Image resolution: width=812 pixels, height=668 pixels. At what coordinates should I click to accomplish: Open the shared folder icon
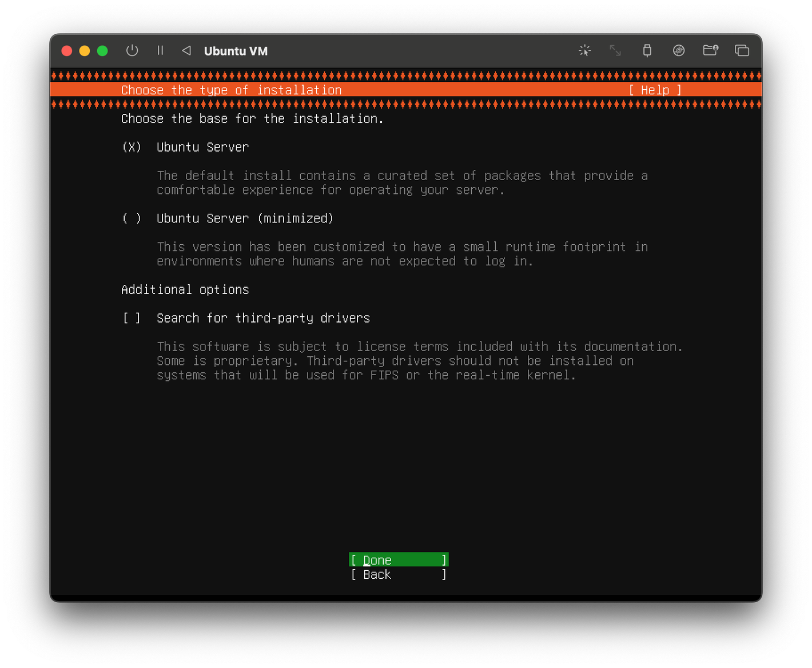[711, 50]
